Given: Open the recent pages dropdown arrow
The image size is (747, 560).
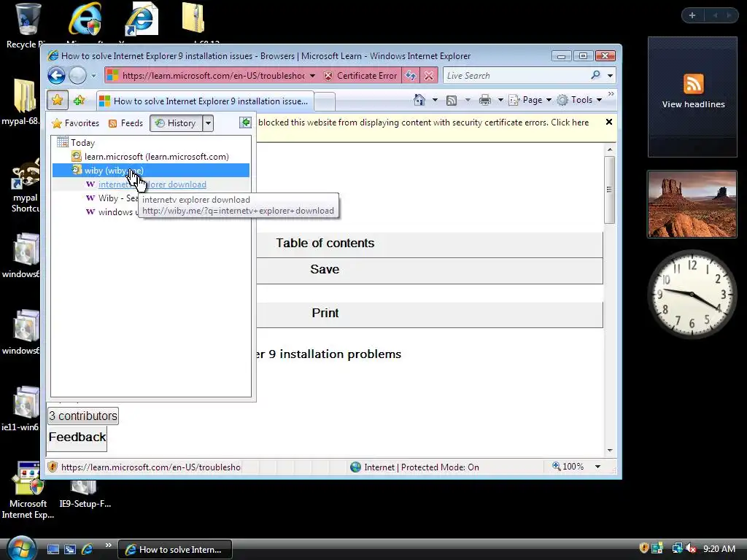Looking at the screenshot, I should (x=94, y=76).
